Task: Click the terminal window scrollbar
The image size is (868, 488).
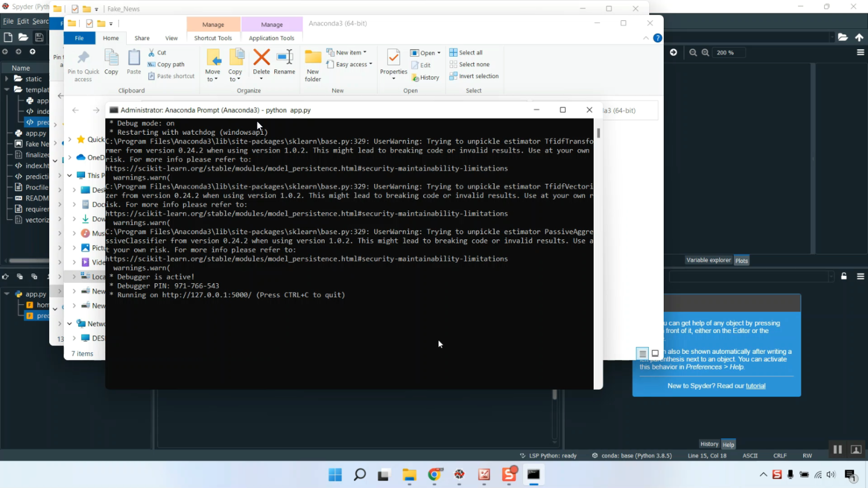Action: [x=598, y=133]
